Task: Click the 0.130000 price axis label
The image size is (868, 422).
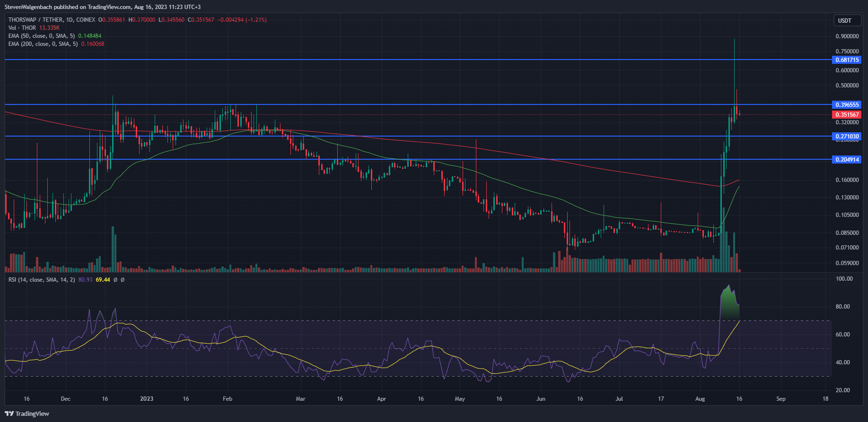Action: 847,198
